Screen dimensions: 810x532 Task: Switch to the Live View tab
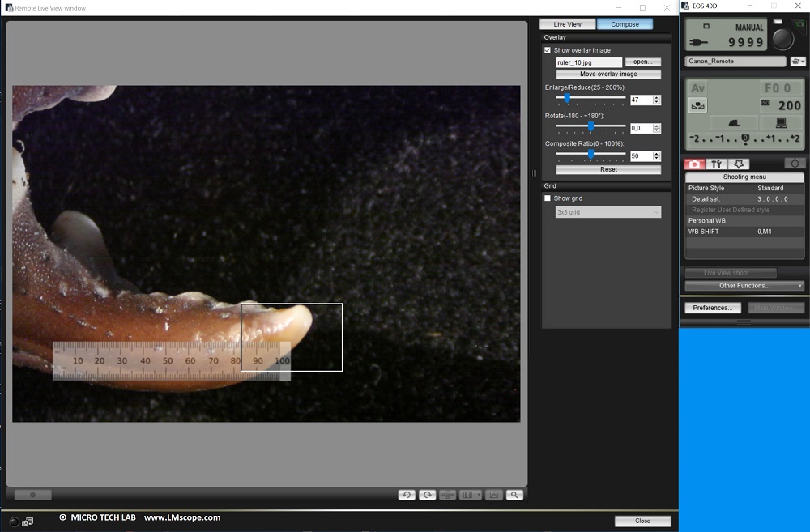[567, 23]
